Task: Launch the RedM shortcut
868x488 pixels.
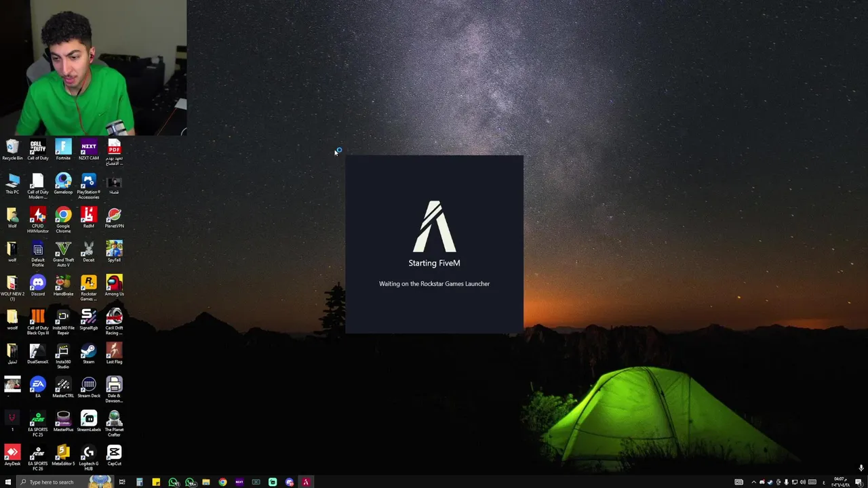Action: point(89,218)
